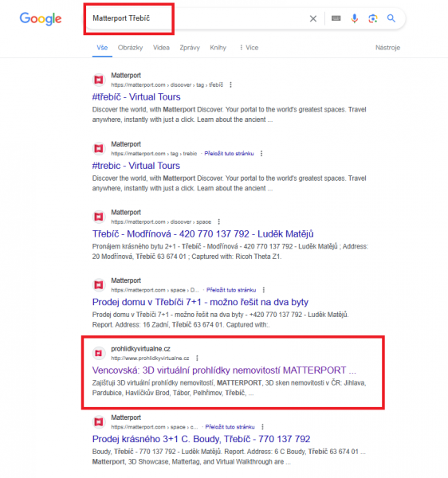Click Matterport favicon of Modřínová result
Image resolution: width=448 pixels, height=478 pixels.
[x=99, y=217]
